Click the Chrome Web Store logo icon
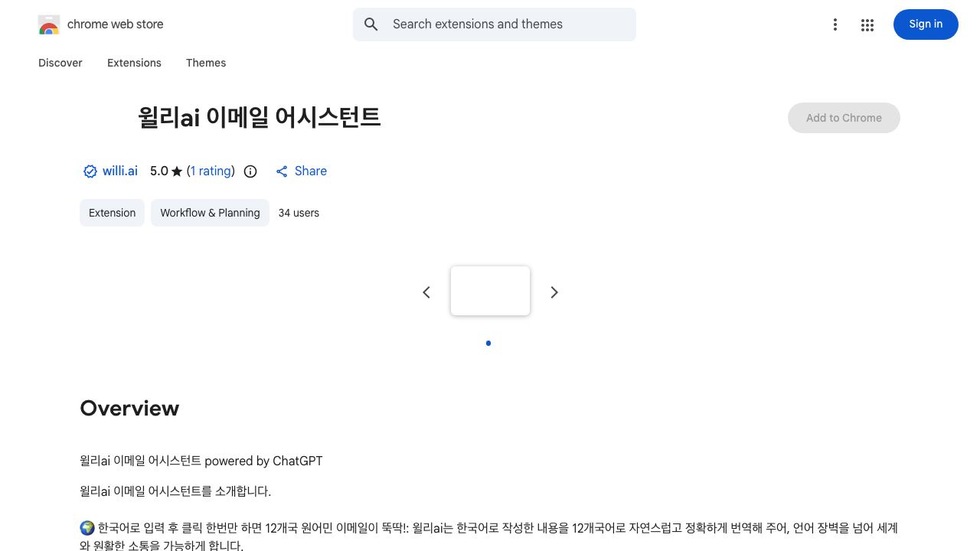 pyautogui.click(x=49, y=24)
